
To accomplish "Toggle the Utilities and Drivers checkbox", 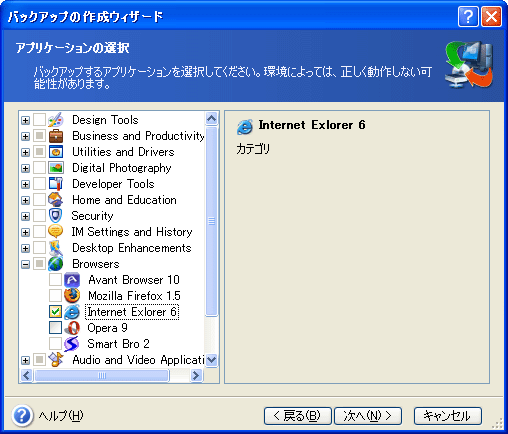I will [x=40, y=152].
